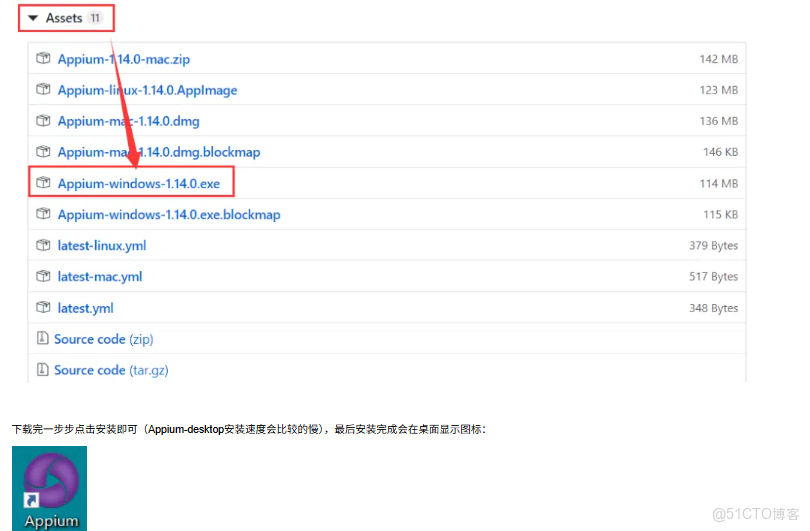Click archive icon beside Source code (tar.gz)
This screenshot has width=810, height=531.
point(42,369)
